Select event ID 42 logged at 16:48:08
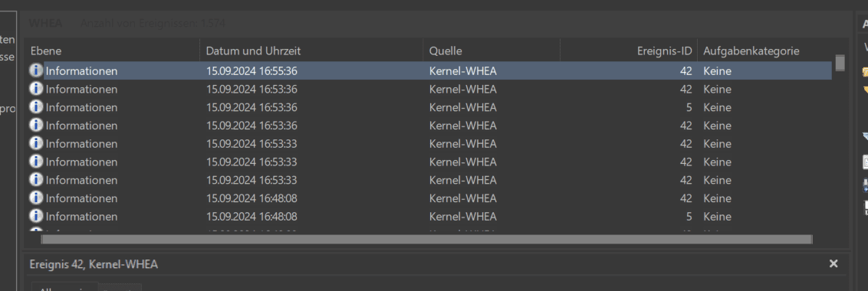Viewport: 868px width, 291px height. pyautogui.click(x=429, y=198)
